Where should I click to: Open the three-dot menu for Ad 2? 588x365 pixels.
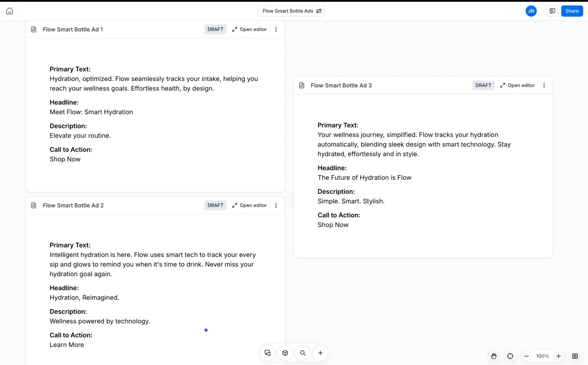[276, 205]
